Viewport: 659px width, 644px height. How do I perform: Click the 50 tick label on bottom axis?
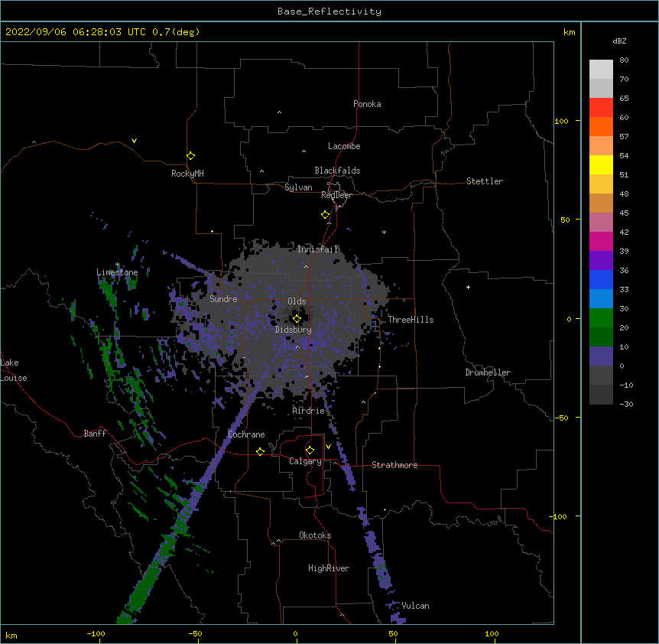click(x=393, y=633)
